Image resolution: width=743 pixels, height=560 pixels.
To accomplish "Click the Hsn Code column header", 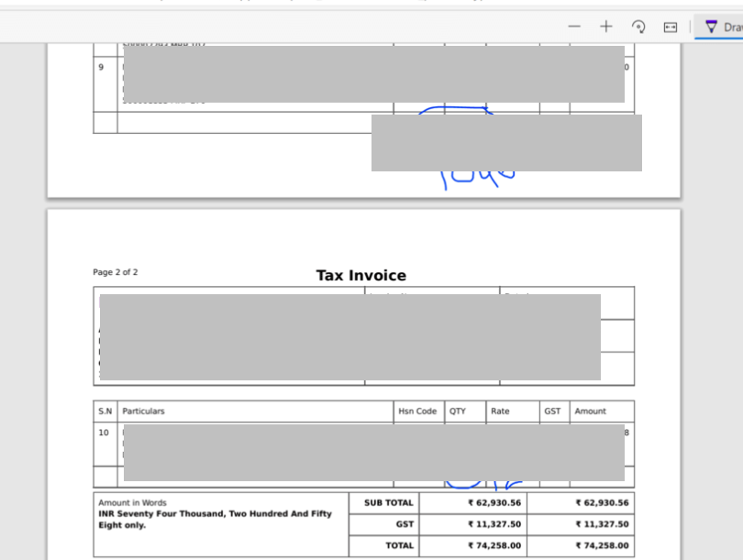I will coord(417,411).
